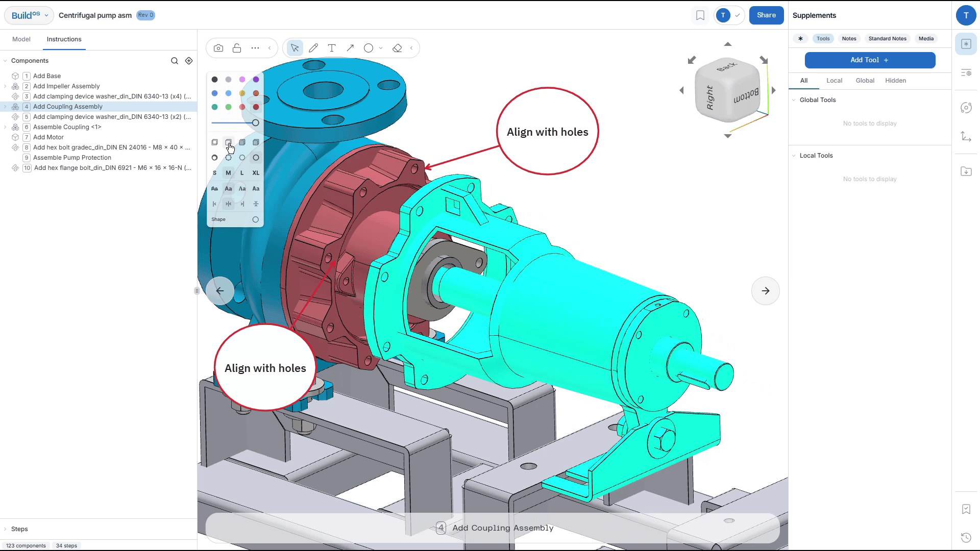This screenshot has height=551, width=980.
Task: Select the pencil draw tool
Action: tap(313, 48)
